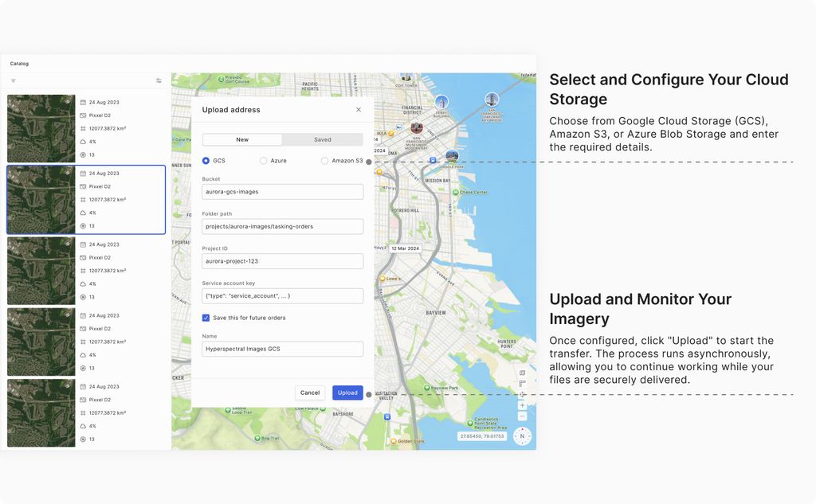Click the Chase Center map marker
816x504 pixels.
point(455,193)
